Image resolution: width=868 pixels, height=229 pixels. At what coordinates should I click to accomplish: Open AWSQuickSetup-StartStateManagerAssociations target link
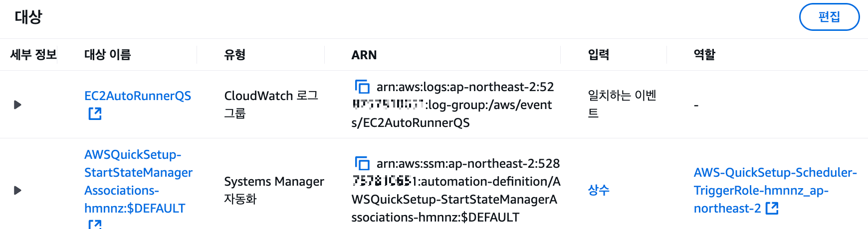[138, 181]
